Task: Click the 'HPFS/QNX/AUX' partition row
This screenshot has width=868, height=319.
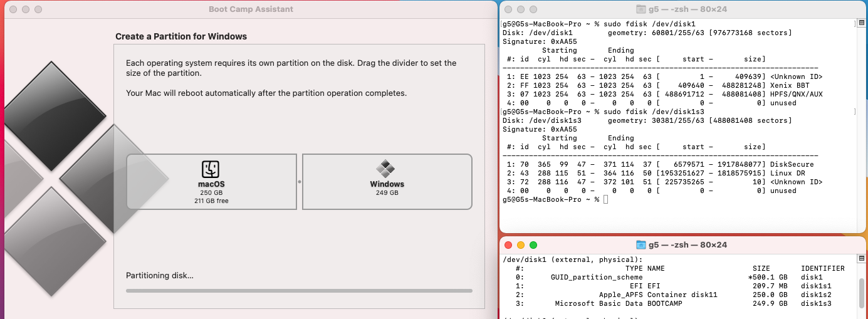Action: pyautogui.click(x=664, y=94)
